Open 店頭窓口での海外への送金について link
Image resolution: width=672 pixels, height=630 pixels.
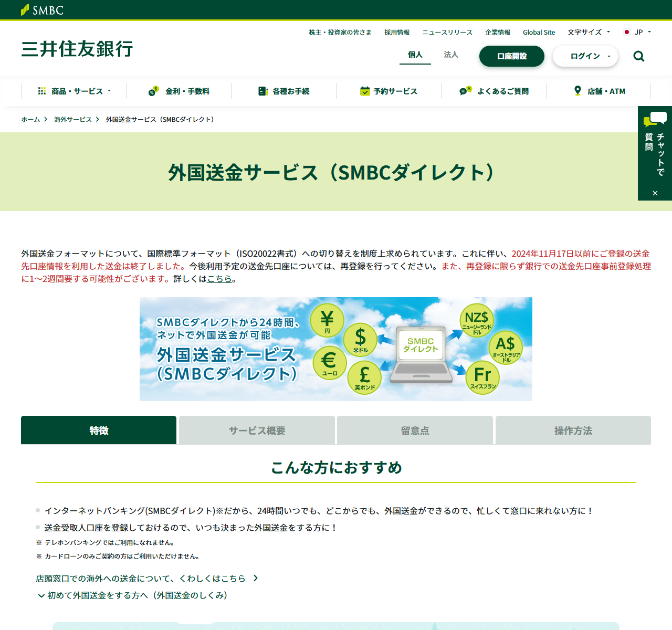(146, 578)
